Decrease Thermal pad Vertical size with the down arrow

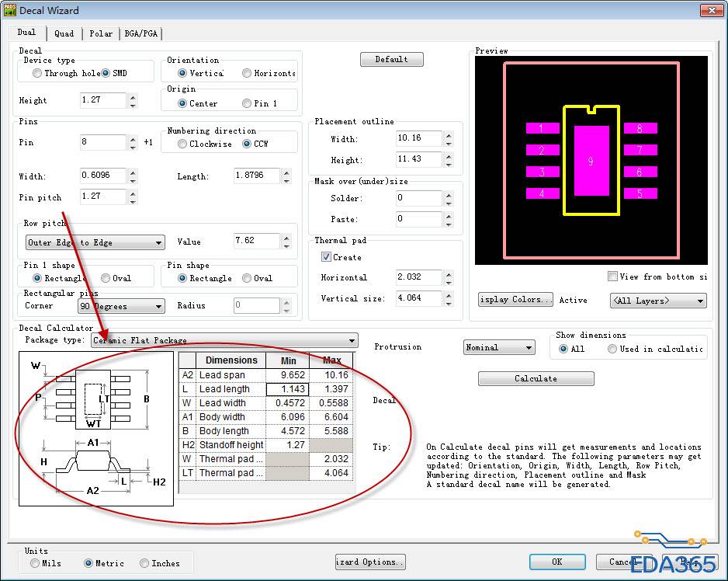[449, 303]
